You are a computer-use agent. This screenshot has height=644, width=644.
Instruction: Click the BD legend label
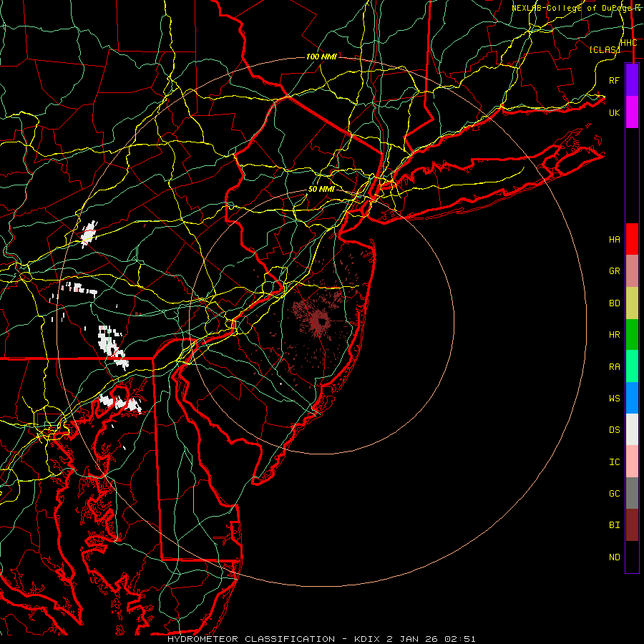[614, 303]
